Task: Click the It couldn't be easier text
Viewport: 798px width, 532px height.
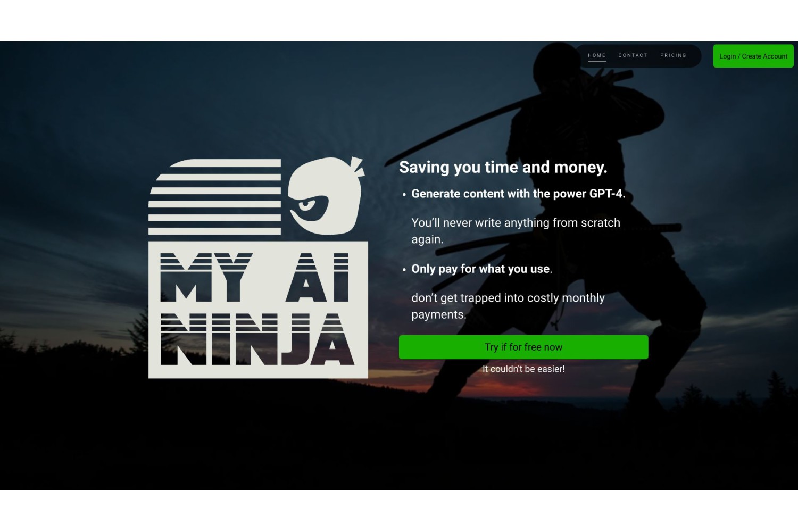Action: pos(523,369)
